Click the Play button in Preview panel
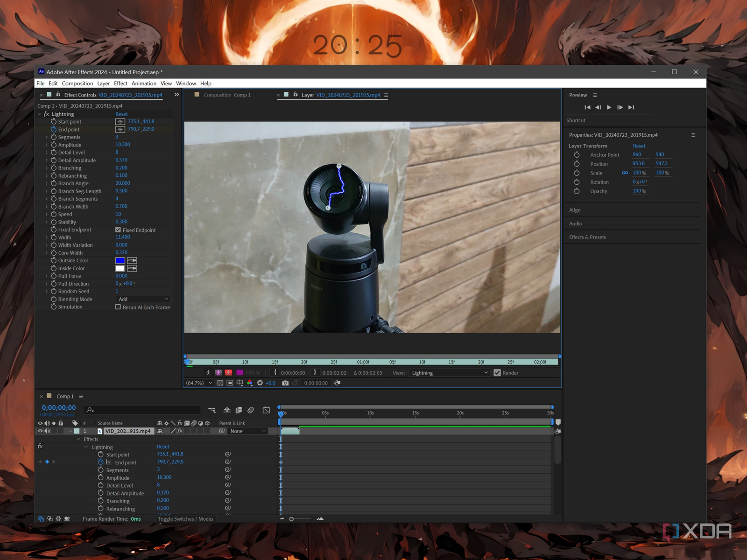Screen dimensions: 747x560 point(609,107)
